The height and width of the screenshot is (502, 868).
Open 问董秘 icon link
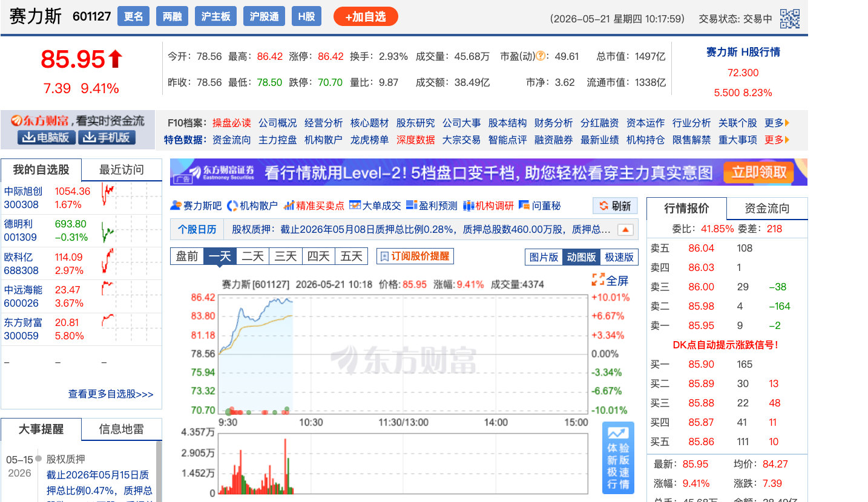[x=540, y=206]
